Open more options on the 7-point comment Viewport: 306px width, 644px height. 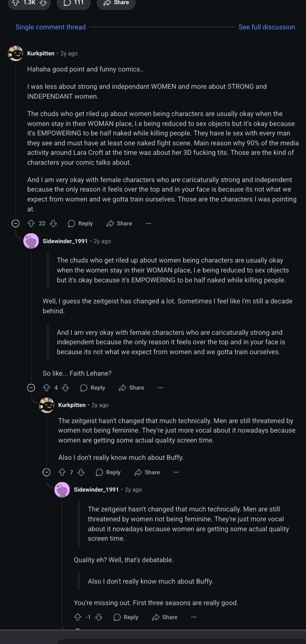click(176, 472)
